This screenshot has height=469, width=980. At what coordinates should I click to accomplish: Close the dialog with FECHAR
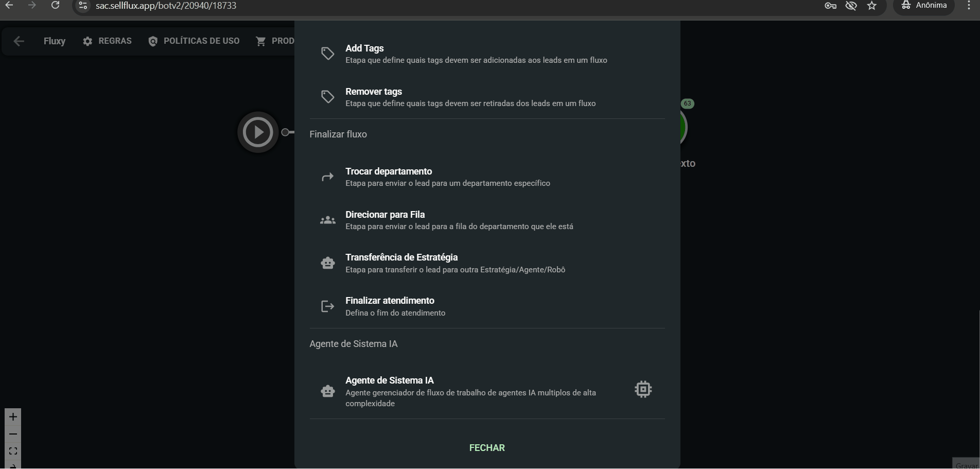(x=487, y=448)
